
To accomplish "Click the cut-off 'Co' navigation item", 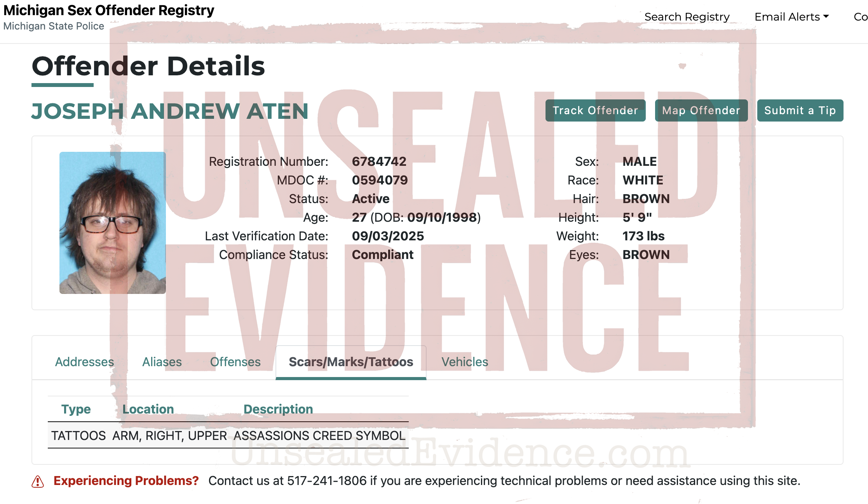I will [x=860, y=17].
